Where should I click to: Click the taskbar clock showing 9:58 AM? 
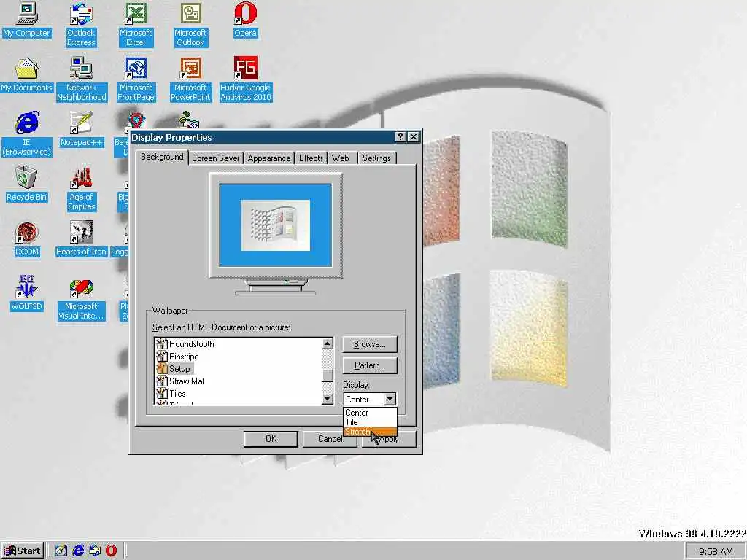[x=716, y=551]
